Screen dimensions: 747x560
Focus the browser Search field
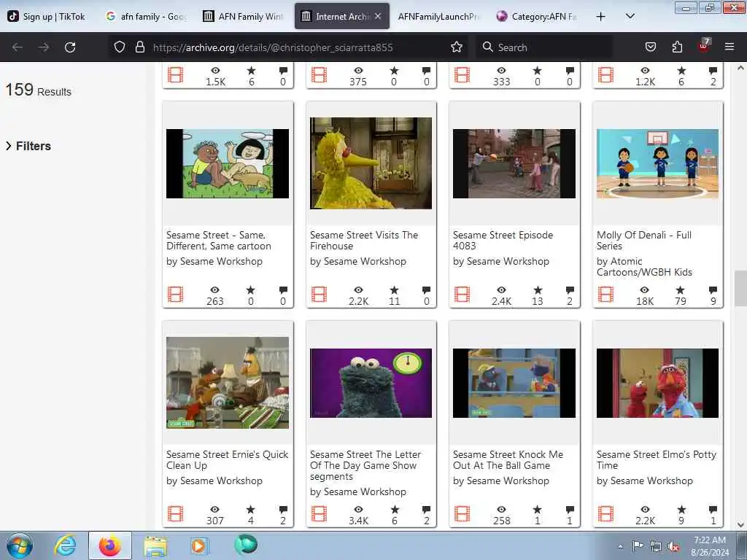[543, 47]
